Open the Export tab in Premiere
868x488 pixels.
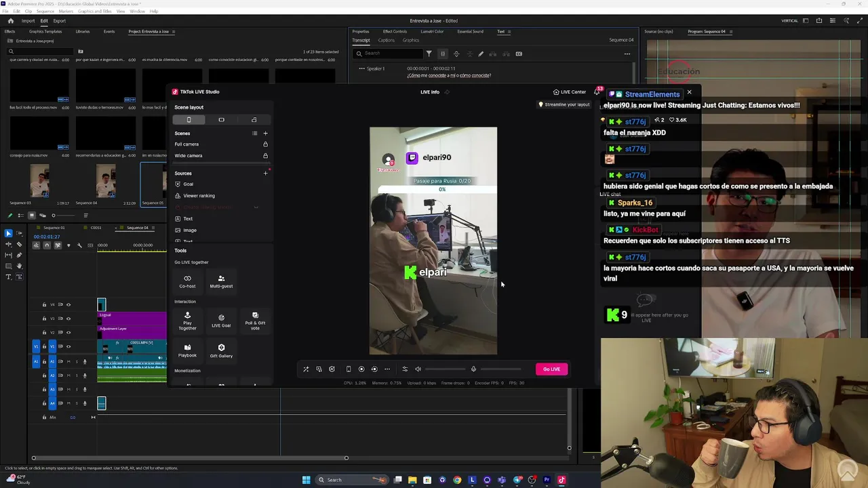[x=60, y=21]
